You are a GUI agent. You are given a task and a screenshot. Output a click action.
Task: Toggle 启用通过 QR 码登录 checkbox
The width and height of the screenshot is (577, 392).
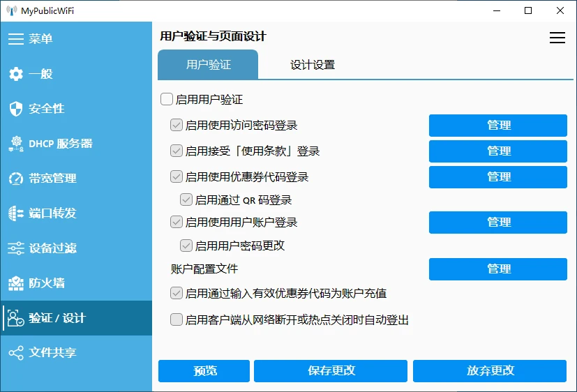click(186, 199)
